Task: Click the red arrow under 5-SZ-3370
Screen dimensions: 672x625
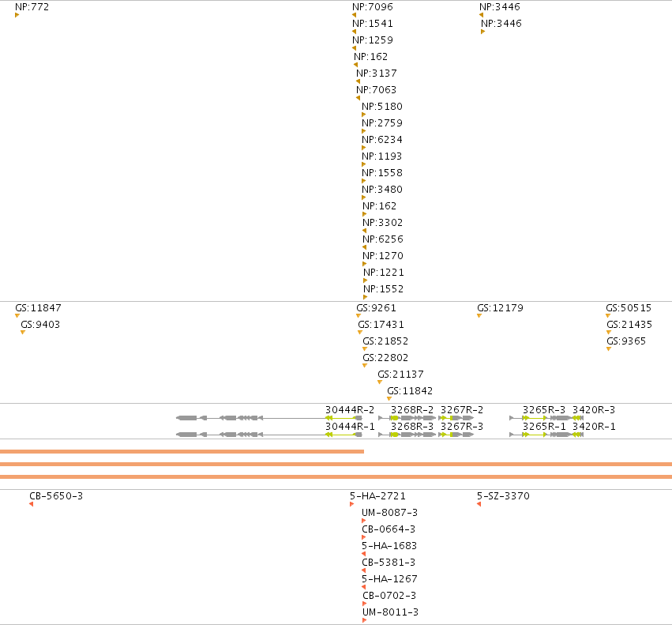Action: tap(479, 504)
